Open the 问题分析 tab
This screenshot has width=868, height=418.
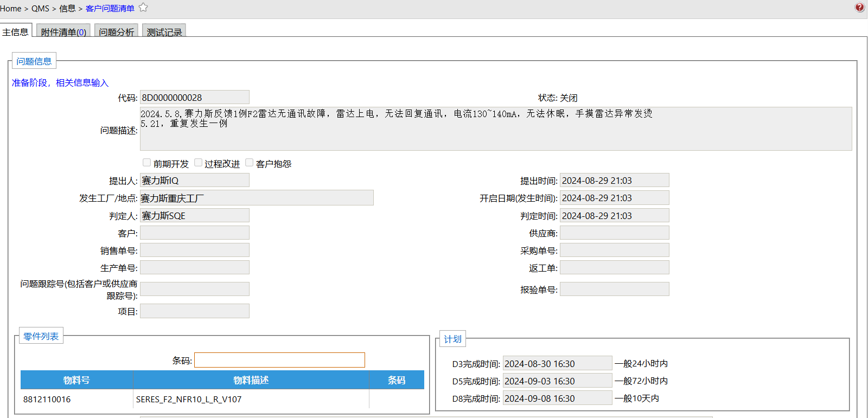coord(116,31)
